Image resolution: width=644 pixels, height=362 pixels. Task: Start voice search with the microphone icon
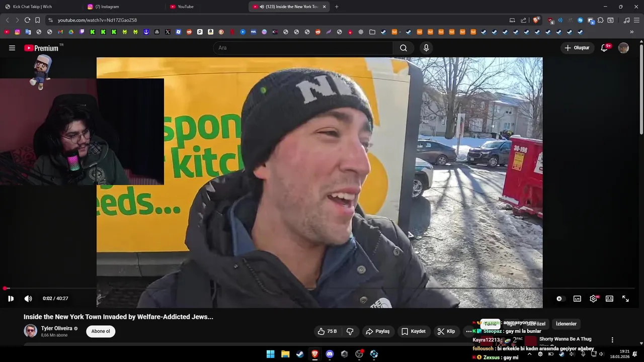coord(426,48)
